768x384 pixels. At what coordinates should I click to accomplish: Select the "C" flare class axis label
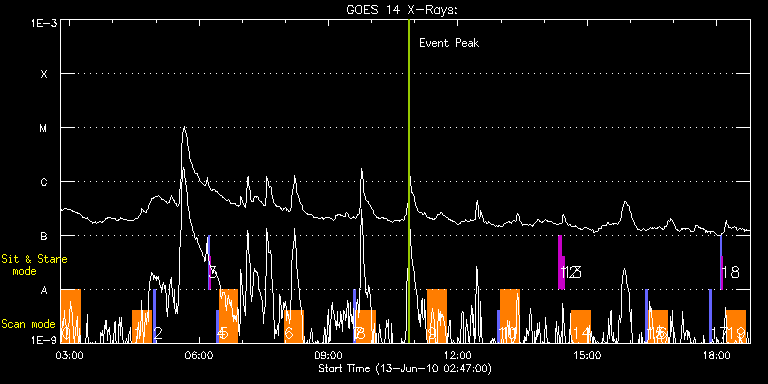click(44, 182)
